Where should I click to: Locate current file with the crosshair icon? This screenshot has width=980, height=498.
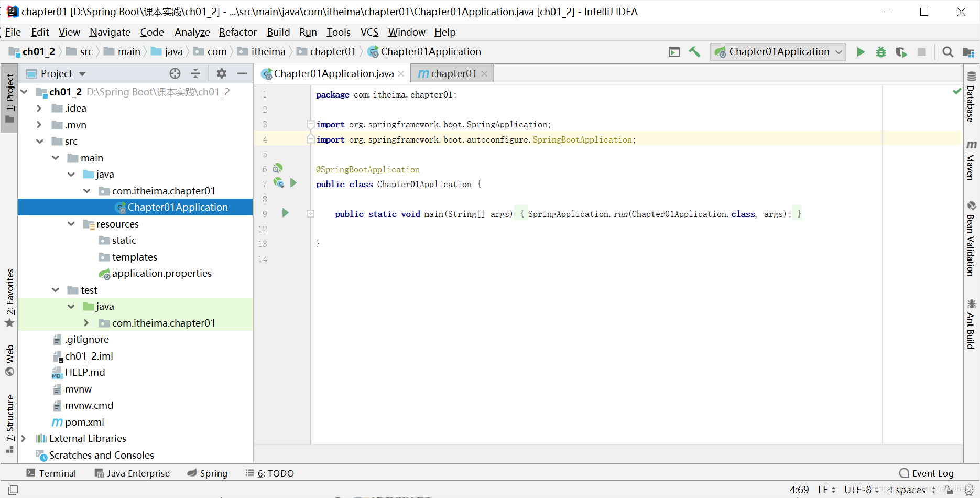(175, 73)
